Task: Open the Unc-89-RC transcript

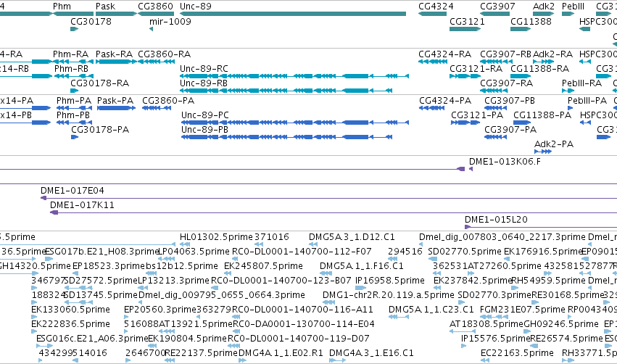Action: (x=294, y=76)
